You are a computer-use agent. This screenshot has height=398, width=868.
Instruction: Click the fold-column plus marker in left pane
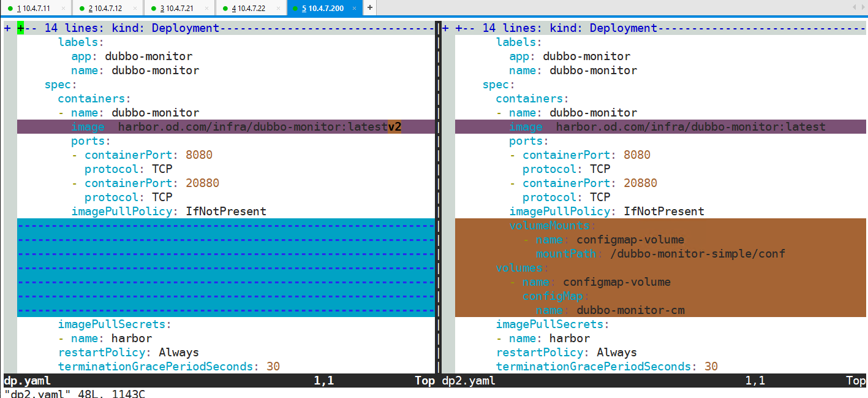pos(7,28)
